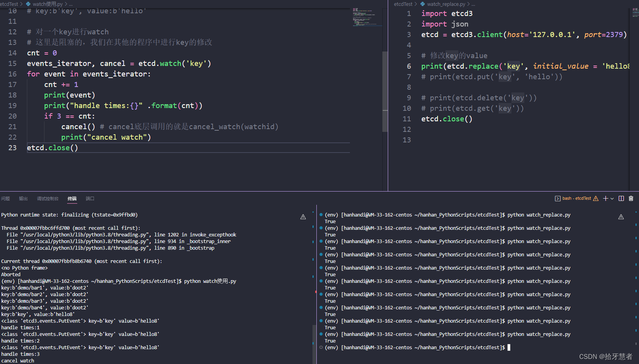Split the terminal with the split icon
The image size is (639, 364).
point(621,199)
